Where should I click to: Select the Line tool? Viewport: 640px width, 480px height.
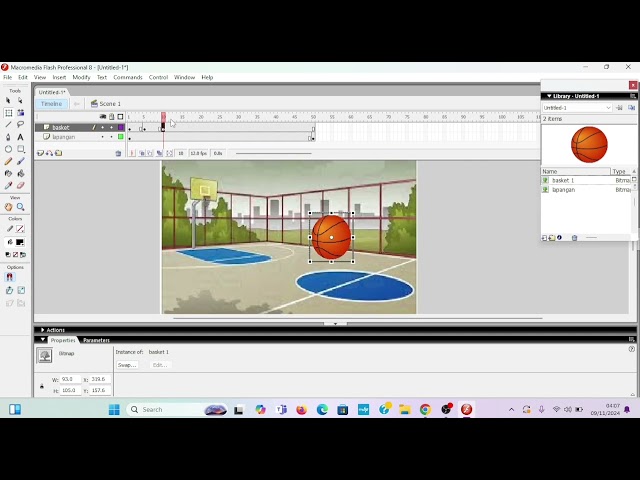point(8,124)
